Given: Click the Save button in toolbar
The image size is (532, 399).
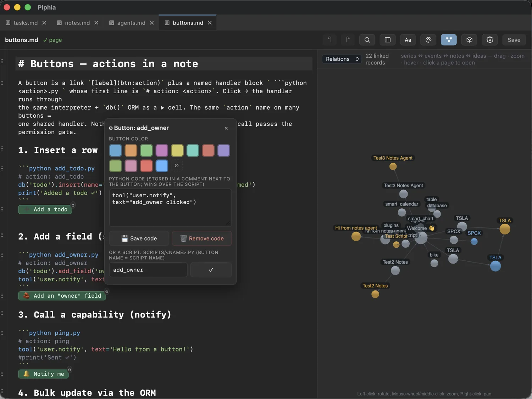Looking at the screenshot, I should click(514, 40).
